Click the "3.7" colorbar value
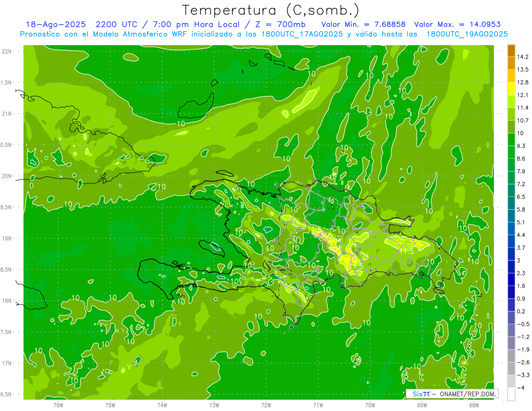 (x=521, y=247)
